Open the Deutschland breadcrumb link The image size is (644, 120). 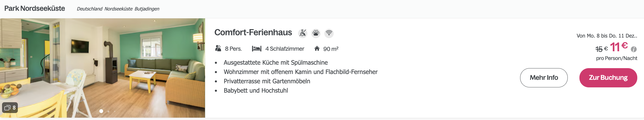(89, 9)
